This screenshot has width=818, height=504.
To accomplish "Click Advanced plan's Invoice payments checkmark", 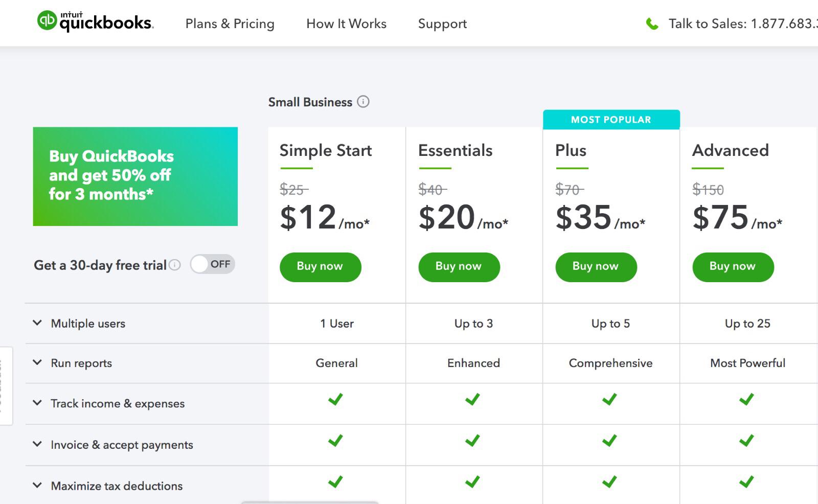I will tap(746, 440).
